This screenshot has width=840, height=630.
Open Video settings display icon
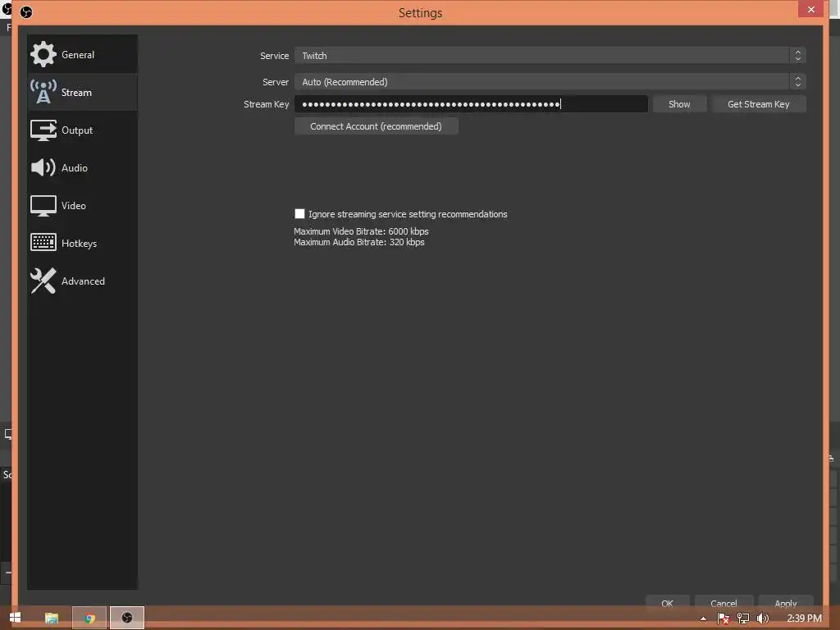click(x=43, y=206)
